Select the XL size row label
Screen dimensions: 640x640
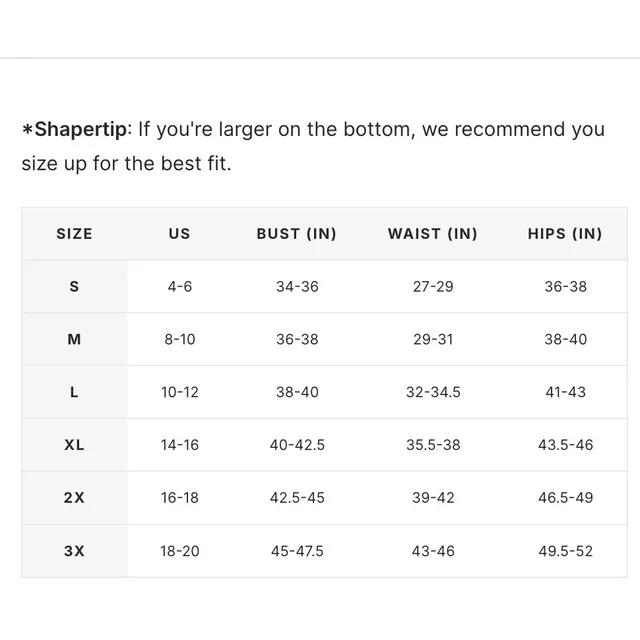74,445
